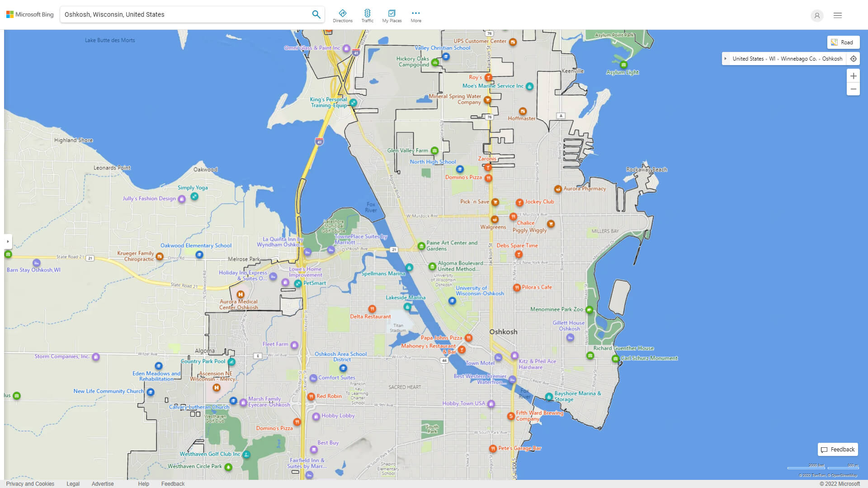Zoom in on the map
868x488 pixels.
pos(853,76)
